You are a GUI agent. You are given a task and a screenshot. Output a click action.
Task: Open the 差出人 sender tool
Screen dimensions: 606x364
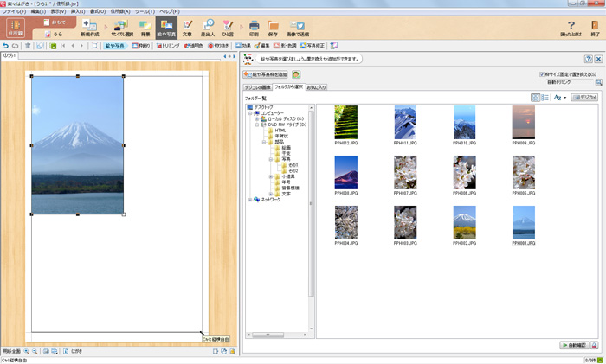[x=208, y=28]
